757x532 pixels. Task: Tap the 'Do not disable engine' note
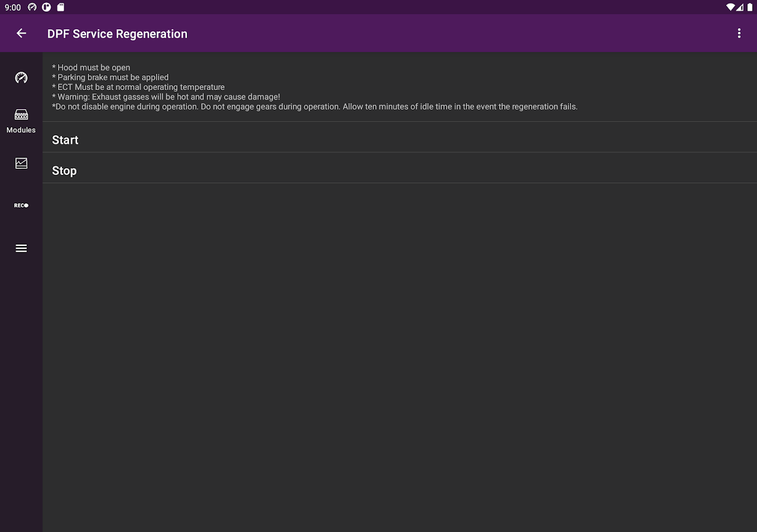(x=315, y=106)
